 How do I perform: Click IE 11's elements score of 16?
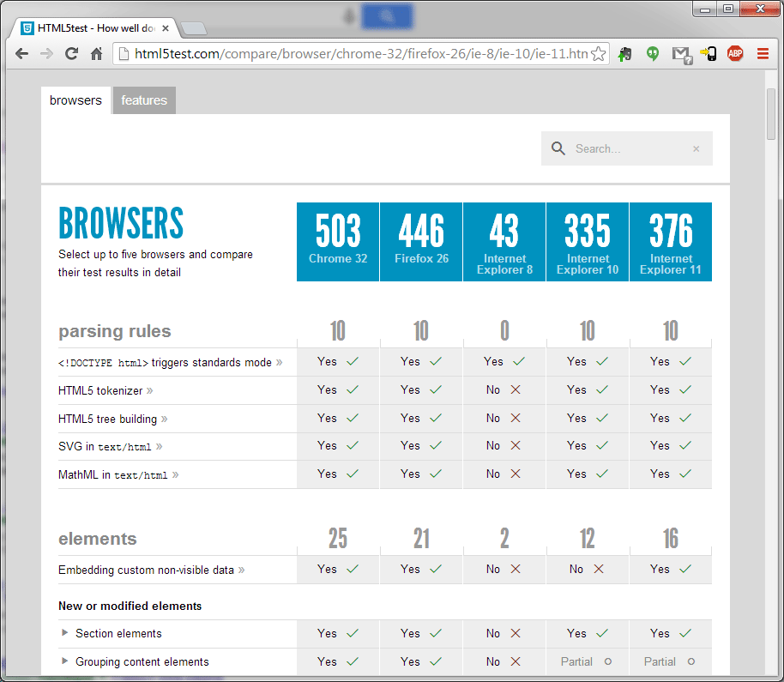tap(671, 539)
